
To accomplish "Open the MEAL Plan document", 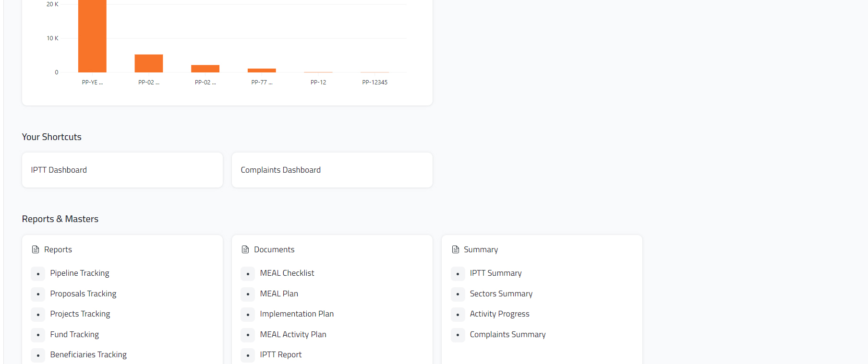I will [279, 294].
